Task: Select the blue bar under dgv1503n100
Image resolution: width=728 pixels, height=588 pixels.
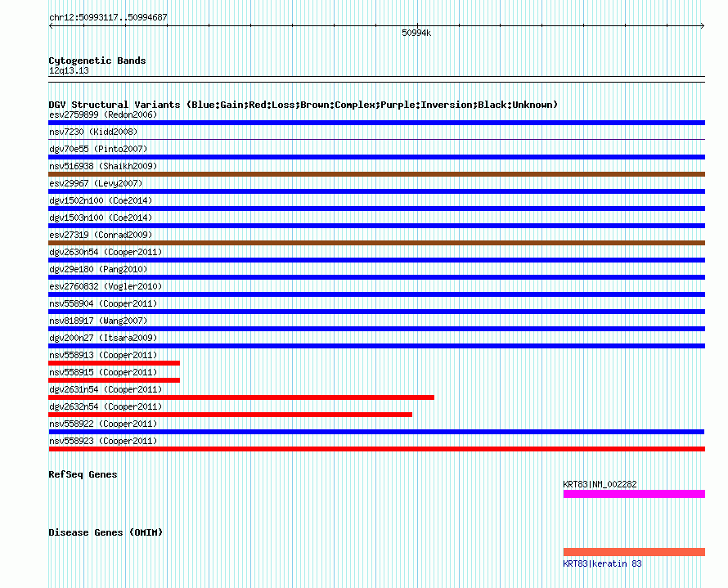Action: 376,226
